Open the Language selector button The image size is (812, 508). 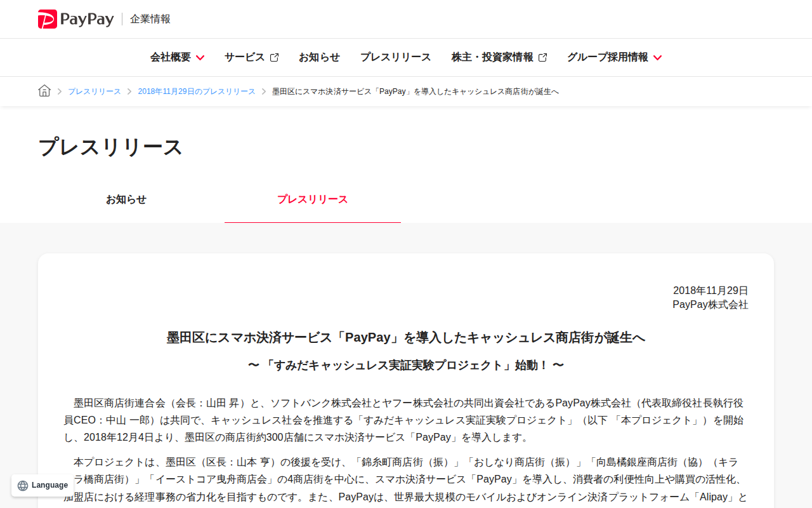click(43, 486)
